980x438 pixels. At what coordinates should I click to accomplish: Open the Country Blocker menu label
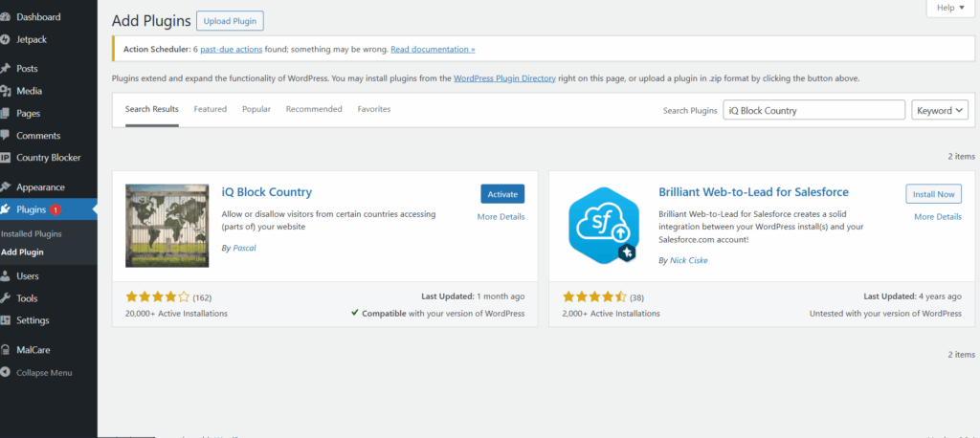pos(48,158)
